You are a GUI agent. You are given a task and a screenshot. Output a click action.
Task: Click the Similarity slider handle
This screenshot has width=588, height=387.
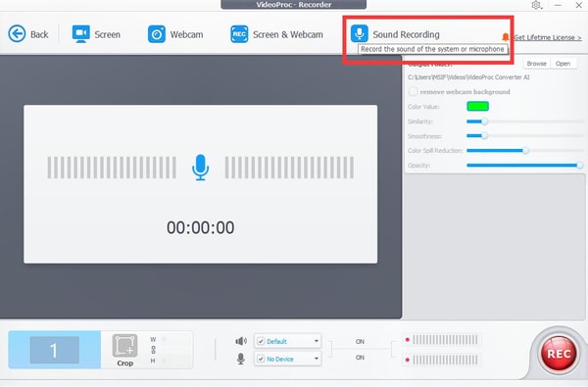[x=484, y=121]
